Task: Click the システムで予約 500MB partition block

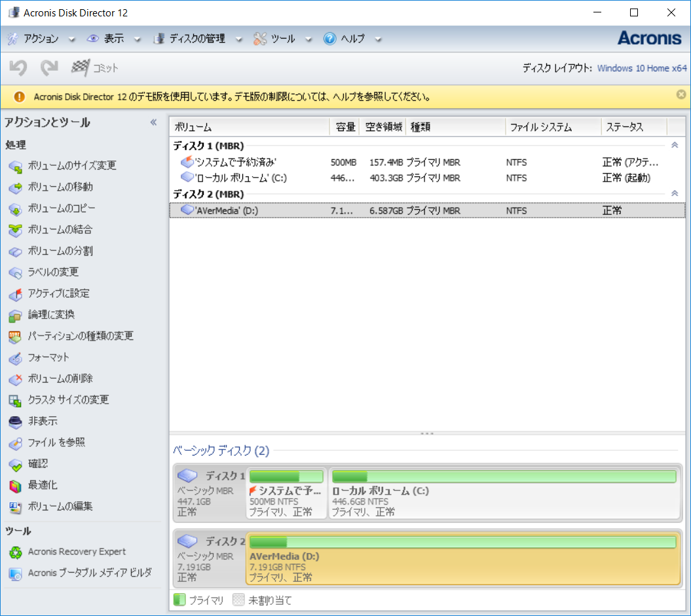Action: (x=286, y=493)
